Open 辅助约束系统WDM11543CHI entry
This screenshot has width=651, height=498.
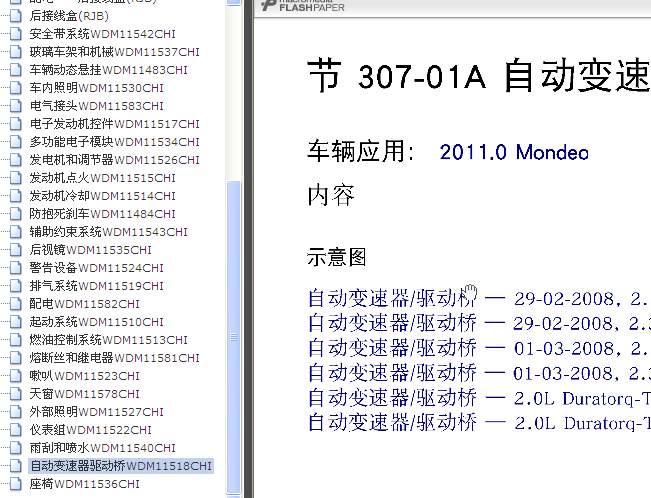[108, 232]
